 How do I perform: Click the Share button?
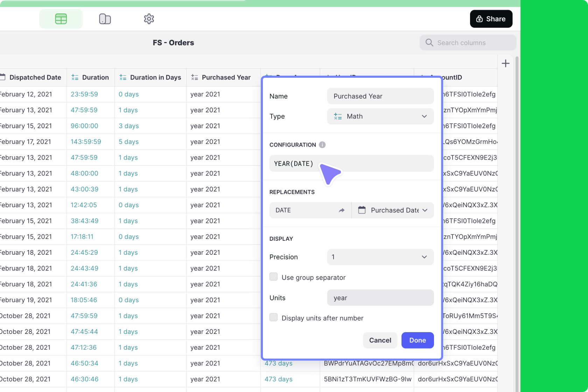click(491, 19)
